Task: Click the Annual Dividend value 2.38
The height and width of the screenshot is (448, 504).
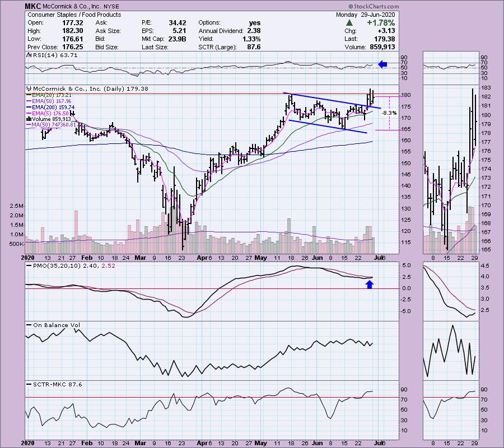Action: click(254, 31)
